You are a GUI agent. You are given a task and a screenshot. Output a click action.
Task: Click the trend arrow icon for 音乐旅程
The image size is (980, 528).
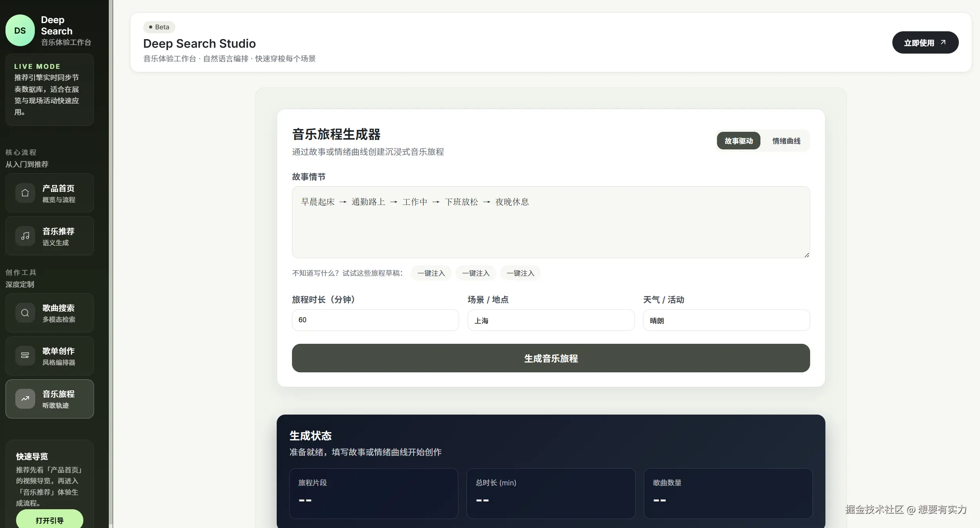point(25,399)
